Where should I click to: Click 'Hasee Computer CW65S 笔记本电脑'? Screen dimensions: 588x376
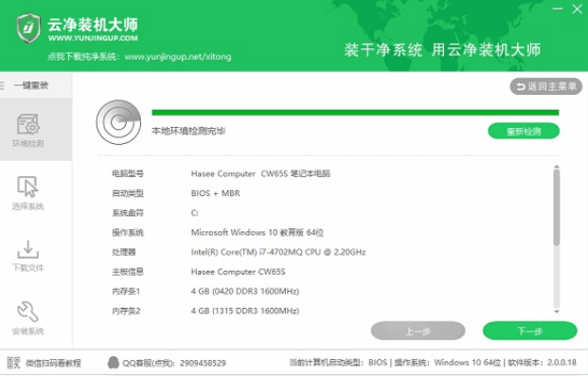click(260, 173)
